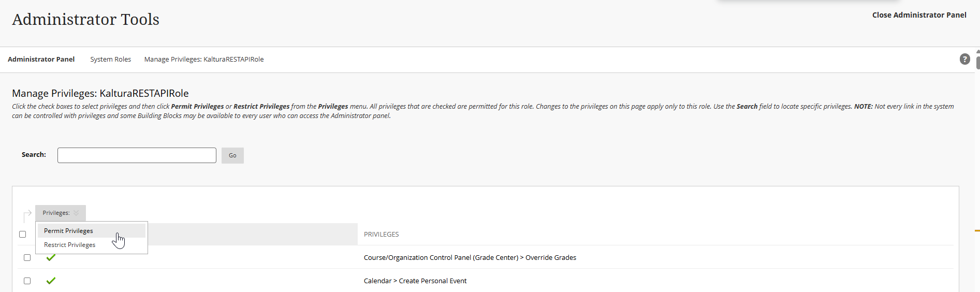Select the Override Grades privilege text
980x292 pixels.
click(x=470, y=257)
